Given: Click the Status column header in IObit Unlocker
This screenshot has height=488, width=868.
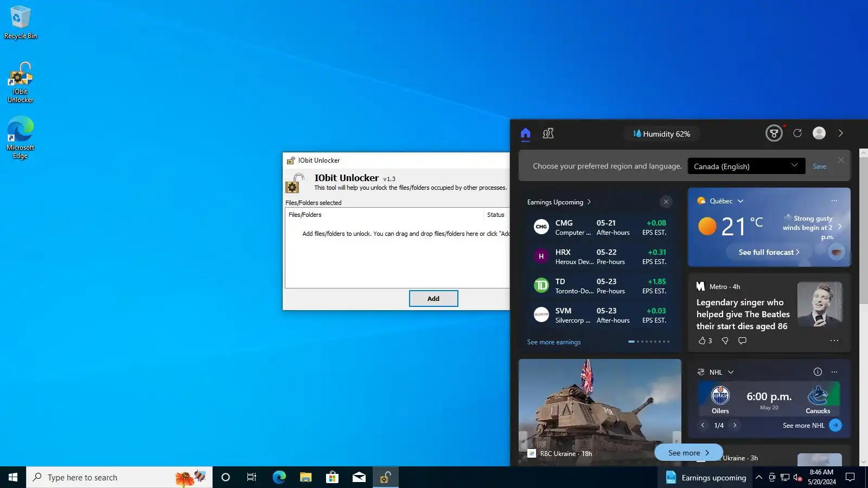Looking at the screenshot, I should pyautogui.click(x=496, y=215).
